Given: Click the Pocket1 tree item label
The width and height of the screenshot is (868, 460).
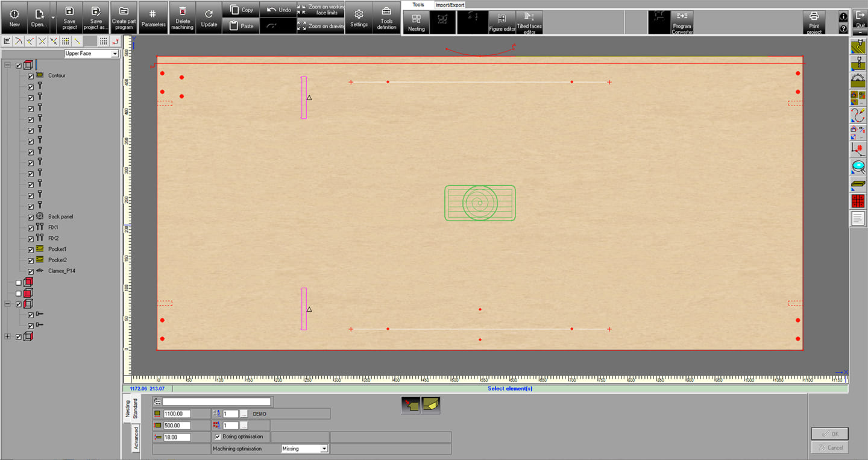Looking at the screenshot, I should click(57, 249).
